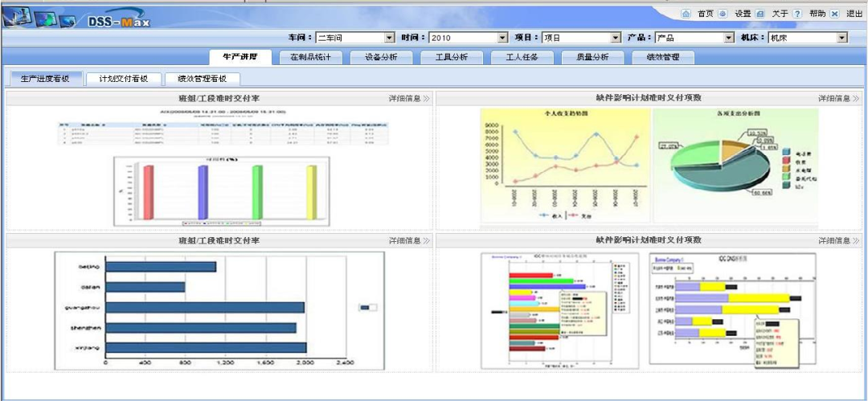Open the 产品 dropdown

click(x=694, y=38)
